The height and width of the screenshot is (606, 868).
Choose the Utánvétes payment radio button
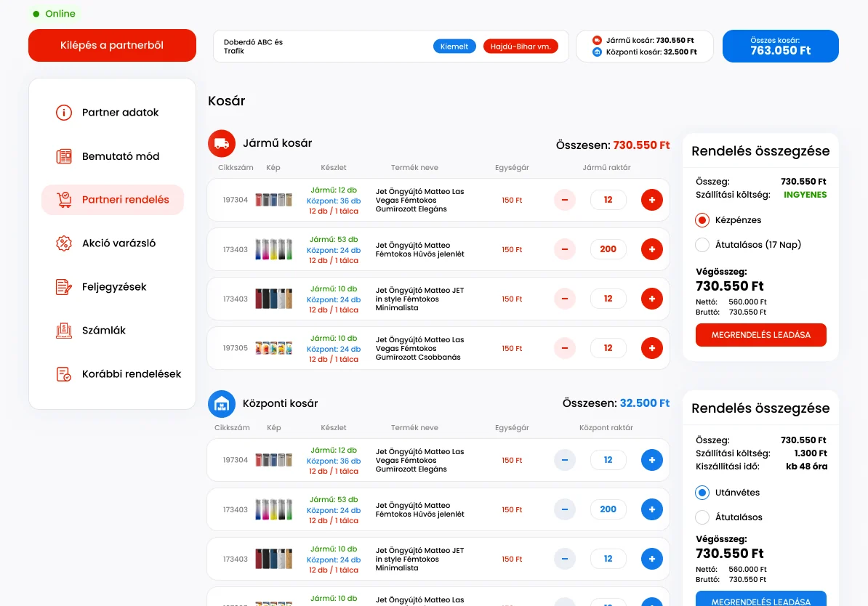(702, 493)
